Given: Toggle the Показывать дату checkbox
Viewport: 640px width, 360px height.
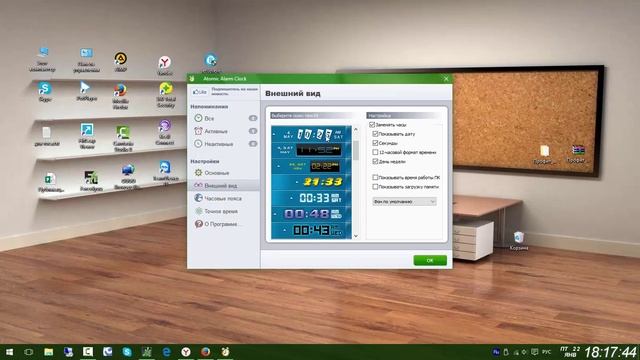Looking at the screenshot, I should (x=375, y=134).
